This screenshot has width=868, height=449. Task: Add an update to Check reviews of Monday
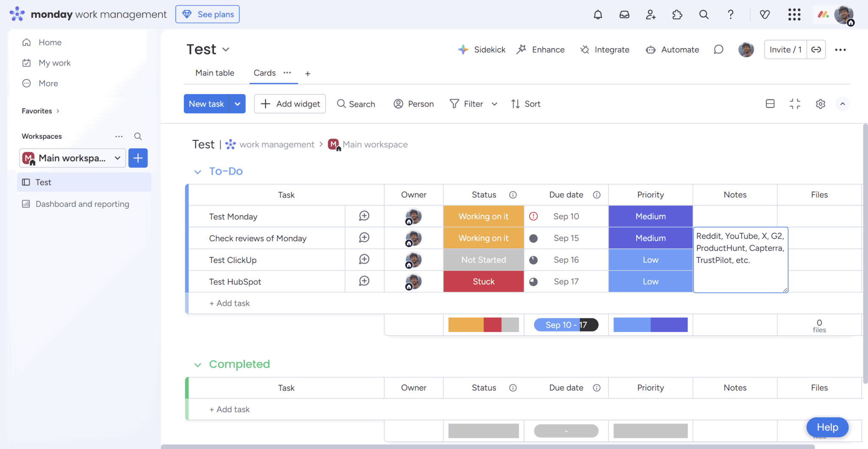[x=364, y=238]
